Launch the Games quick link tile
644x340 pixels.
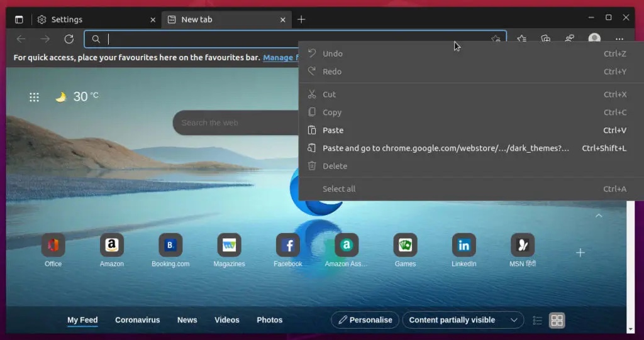pyautogui.click(x=405, y=245)
